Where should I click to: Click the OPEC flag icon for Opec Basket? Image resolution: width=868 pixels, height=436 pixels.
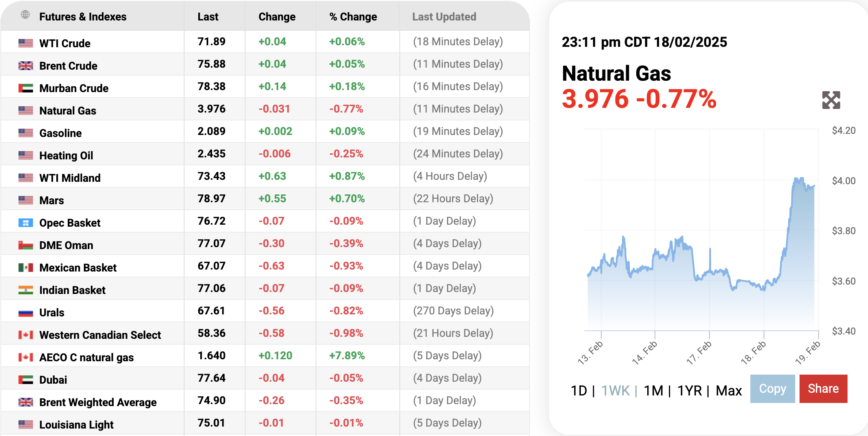pyautogui.click(x=26, y=223)
